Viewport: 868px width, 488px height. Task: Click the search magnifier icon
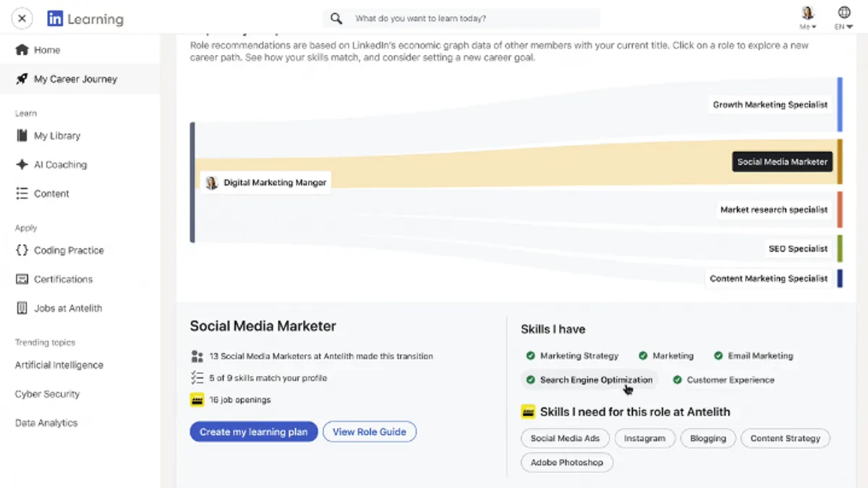coord(336,19)
